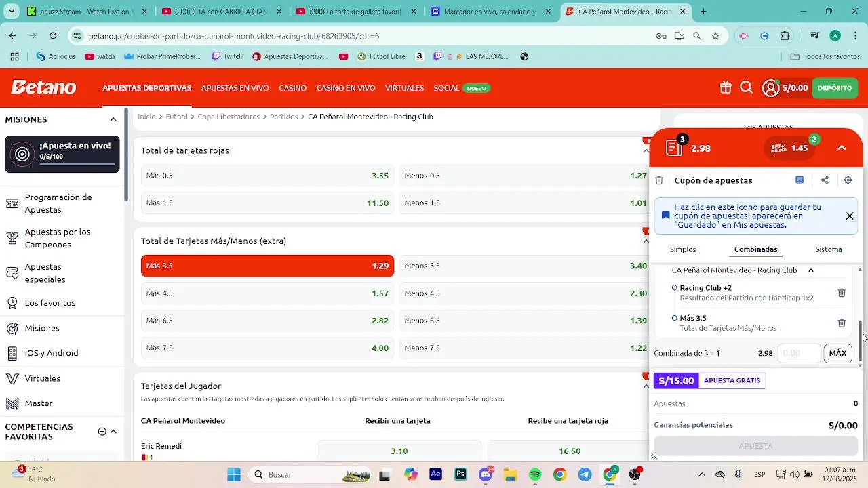Click the Chrome bookmark star icon

click(715, 36)
